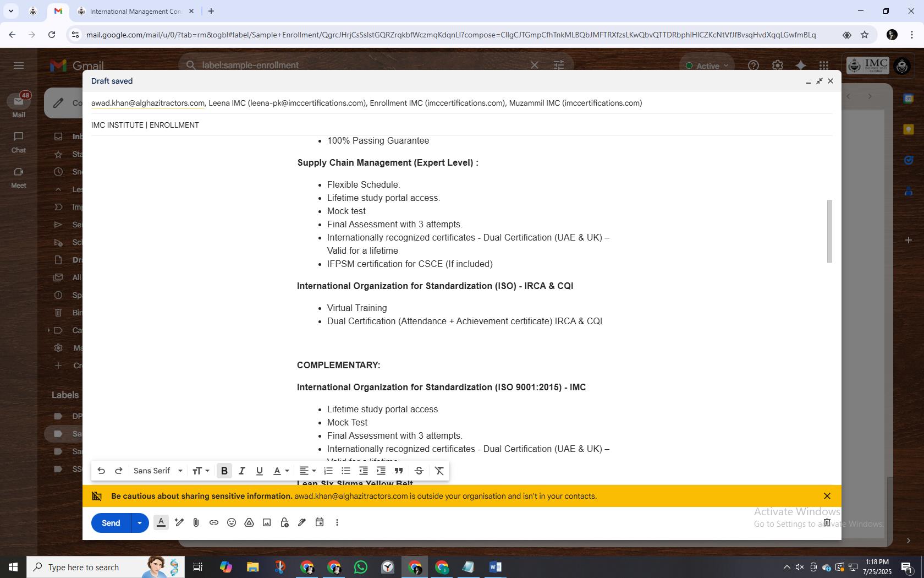The height and width of the screenshot is (578, 924).
Task: Open Mail section in Gmail sidebar
Action: (19, 106)
